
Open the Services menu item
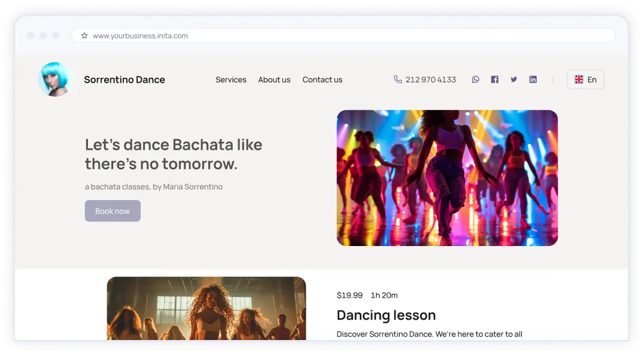pyautogui.click(x=231, y=80)
